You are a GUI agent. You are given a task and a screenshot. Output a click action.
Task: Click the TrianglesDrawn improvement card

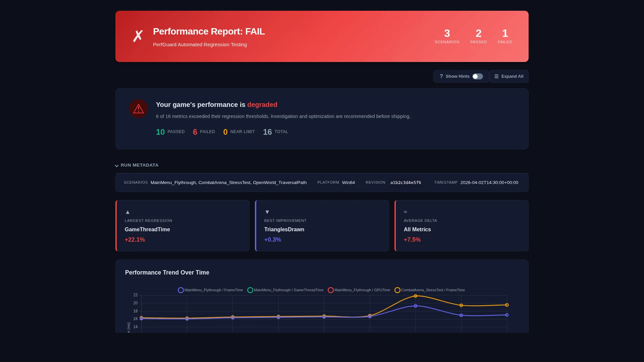[322, 226]
